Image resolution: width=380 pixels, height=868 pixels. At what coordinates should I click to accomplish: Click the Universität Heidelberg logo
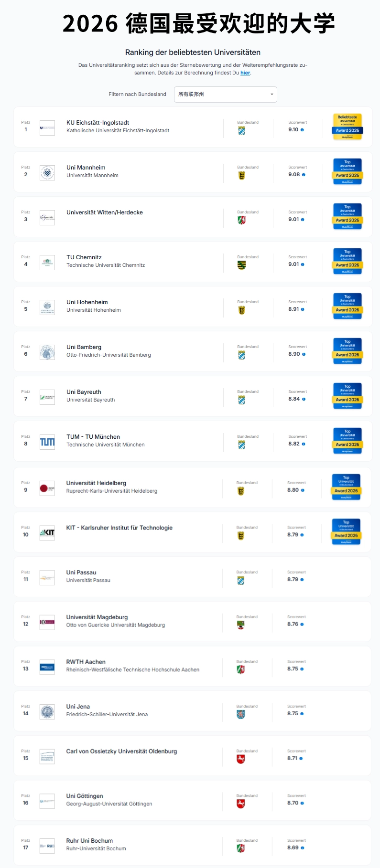tap(47, 488)
